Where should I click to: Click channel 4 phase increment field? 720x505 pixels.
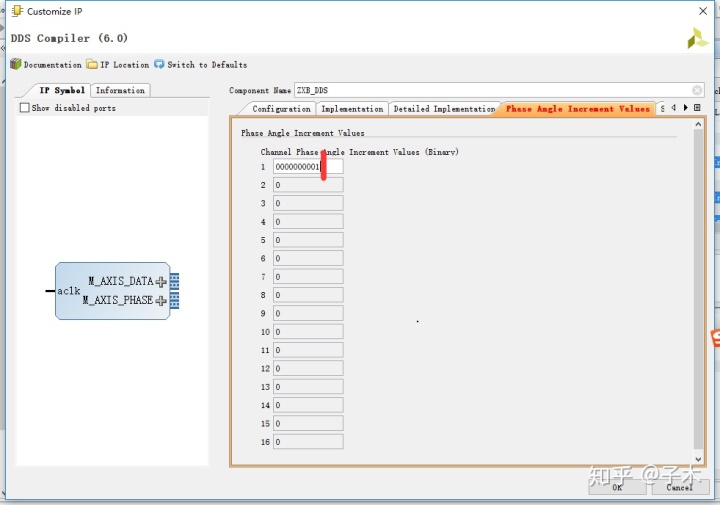[308, 222]
